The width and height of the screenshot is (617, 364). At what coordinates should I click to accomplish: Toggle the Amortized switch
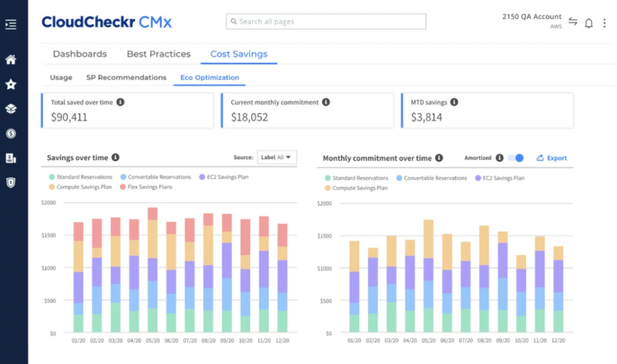point(516,158)
